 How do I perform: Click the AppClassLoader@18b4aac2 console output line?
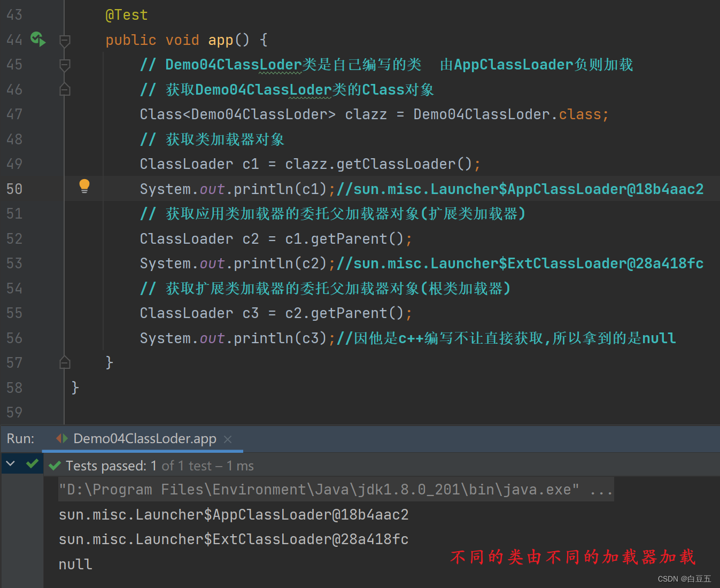234,515
